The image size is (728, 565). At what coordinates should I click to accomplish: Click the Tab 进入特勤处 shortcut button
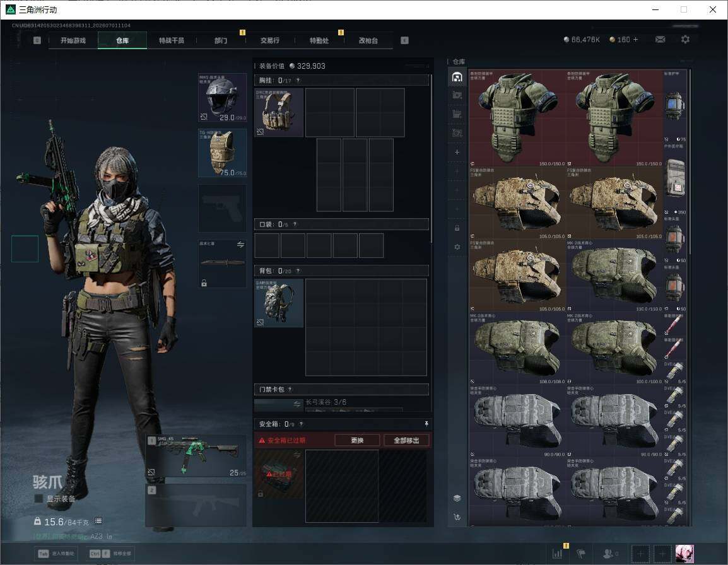[56, 554]
